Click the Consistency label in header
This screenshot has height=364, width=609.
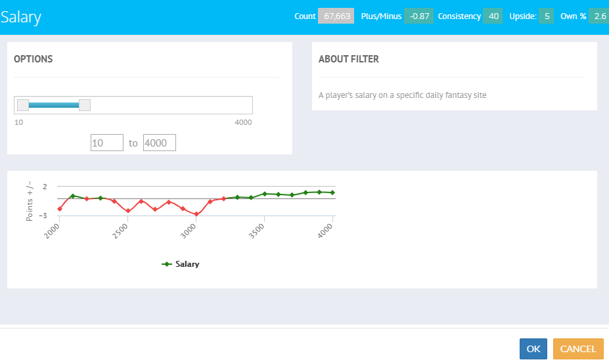pos(459,16)
